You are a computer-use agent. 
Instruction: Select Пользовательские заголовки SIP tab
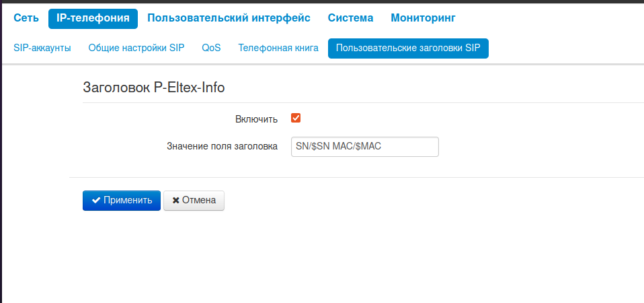[408, 48]
